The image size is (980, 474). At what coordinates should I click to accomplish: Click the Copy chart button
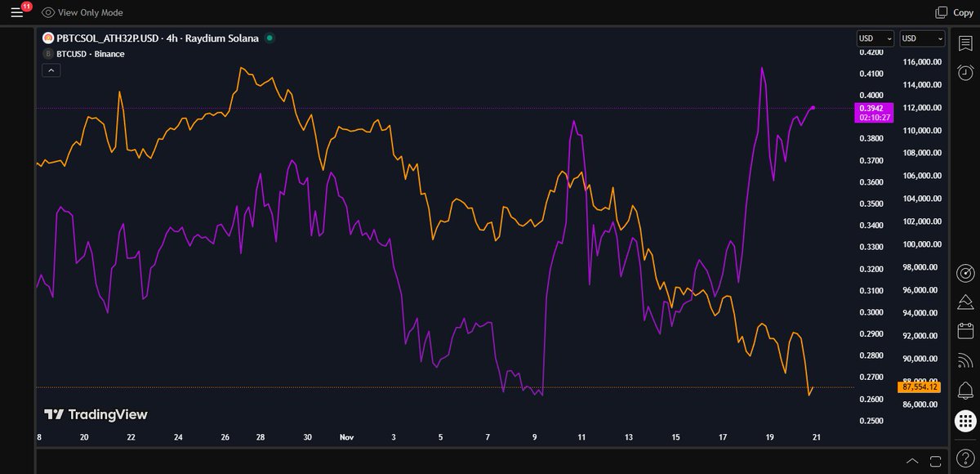(x=954, y=12)
